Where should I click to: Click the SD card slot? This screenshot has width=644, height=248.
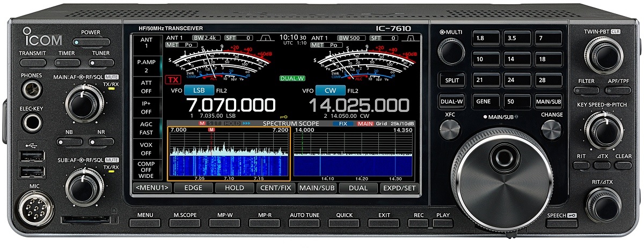pyautogui.click(x=87, y=219)
